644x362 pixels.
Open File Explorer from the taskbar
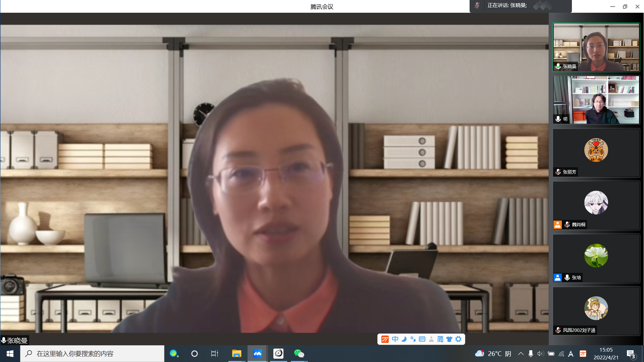[x=236, y=354]
